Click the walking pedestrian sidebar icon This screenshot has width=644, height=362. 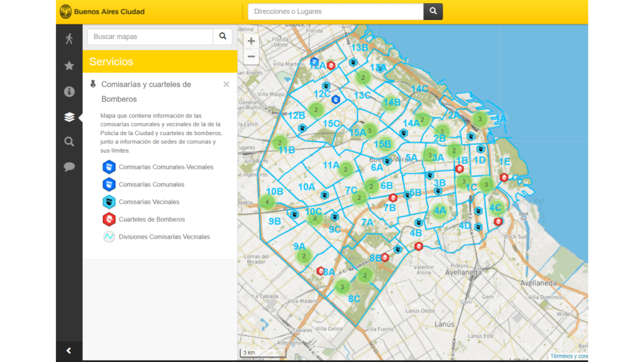pyautogui.click(x=69, y=39)
